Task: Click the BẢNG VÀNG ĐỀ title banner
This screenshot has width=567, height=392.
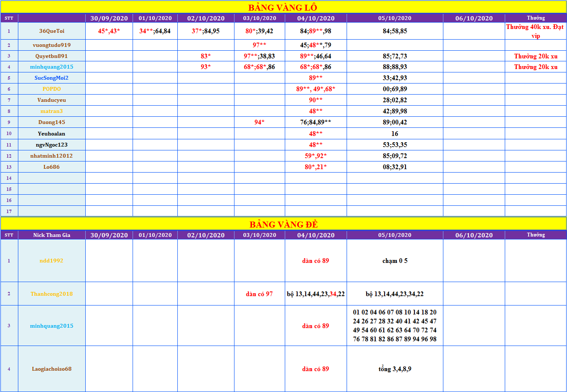Action: point(283,225)
